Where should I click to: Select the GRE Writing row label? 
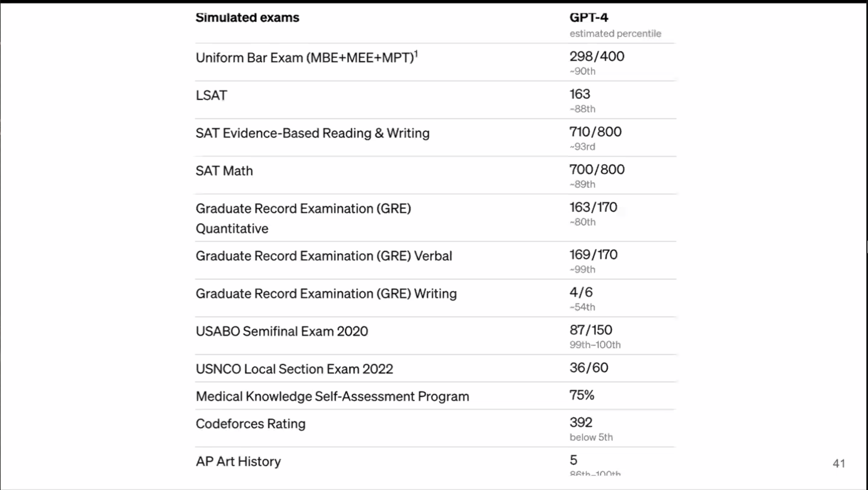[x=326, y=294]
